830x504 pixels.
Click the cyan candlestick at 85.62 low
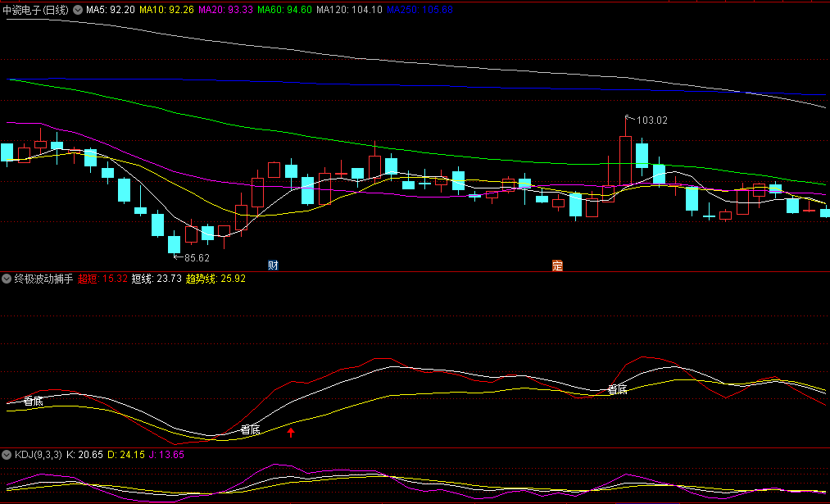pyautogui.click(x=175, y=244)
